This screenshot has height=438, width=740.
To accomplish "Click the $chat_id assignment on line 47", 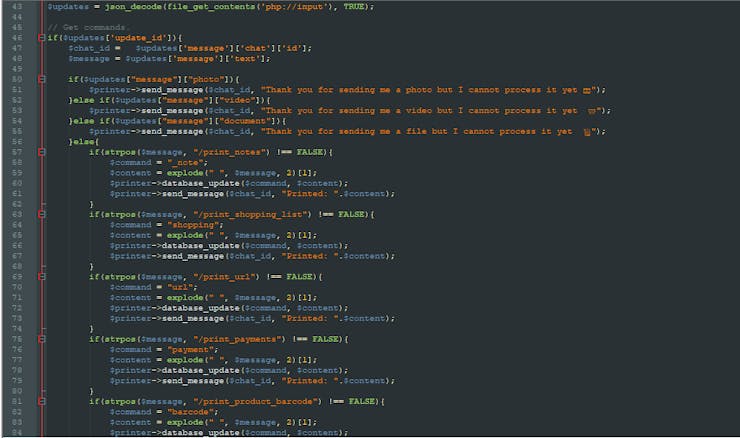I will (x=190, y=48).
